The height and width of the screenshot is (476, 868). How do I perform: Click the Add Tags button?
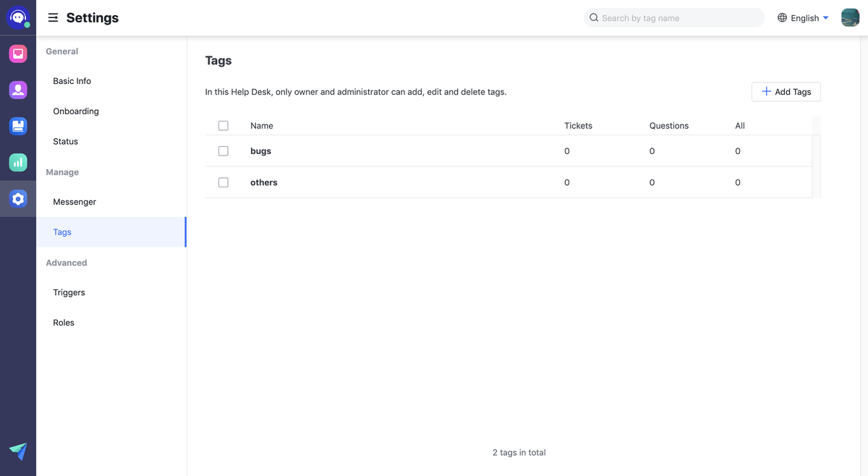(x=786, y=92)
